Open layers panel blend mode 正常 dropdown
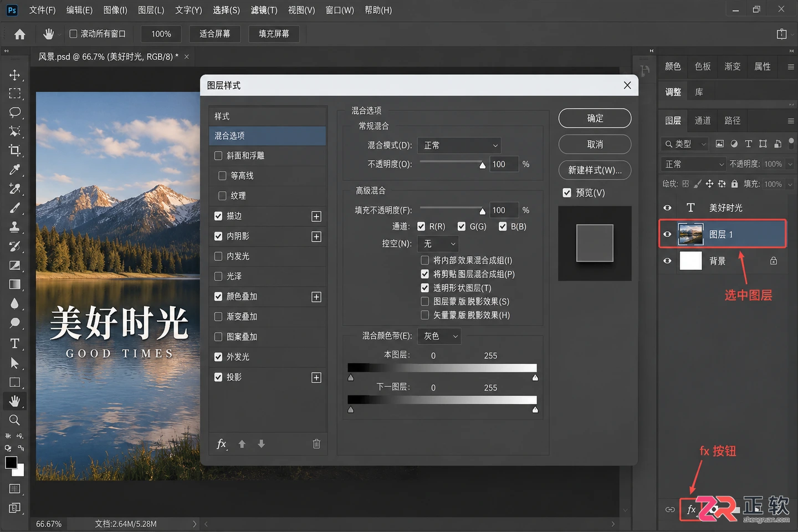Image resolution: width=798 pixels, height=532 pixels. 693,164
